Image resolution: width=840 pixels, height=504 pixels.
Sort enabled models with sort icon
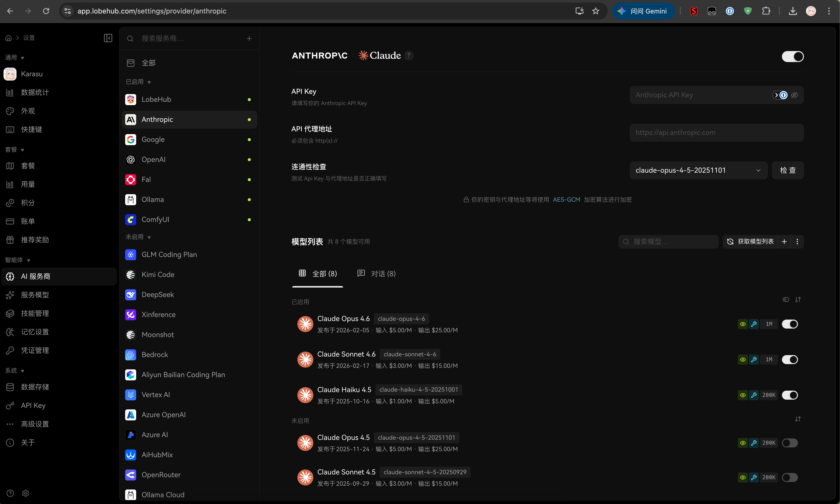coord(798,300)
